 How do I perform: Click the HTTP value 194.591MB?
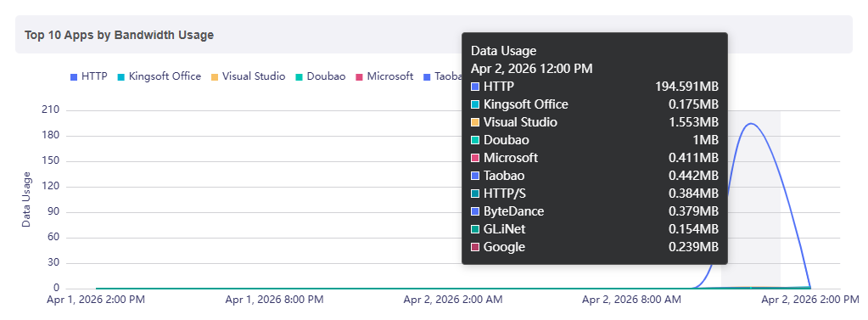(687, 87)
